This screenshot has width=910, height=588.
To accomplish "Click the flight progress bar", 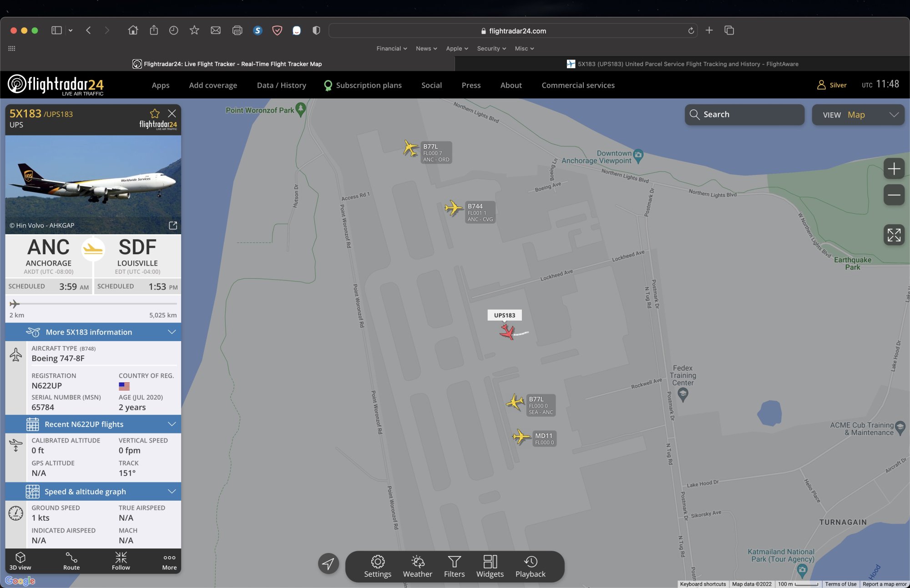I will (93, 303).
